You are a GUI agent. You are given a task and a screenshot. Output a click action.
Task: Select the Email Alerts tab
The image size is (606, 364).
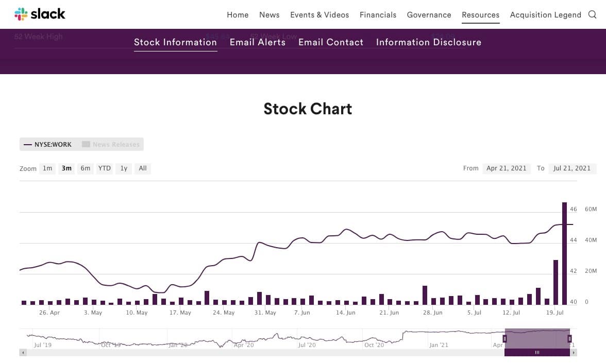click(x=258, y=42)
